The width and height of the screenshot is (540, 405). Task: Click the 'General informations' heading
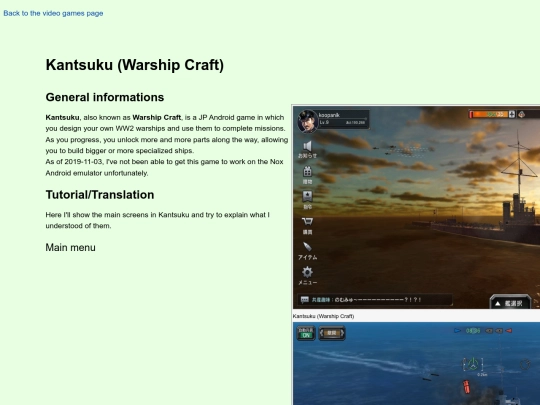tap(105, 97)
